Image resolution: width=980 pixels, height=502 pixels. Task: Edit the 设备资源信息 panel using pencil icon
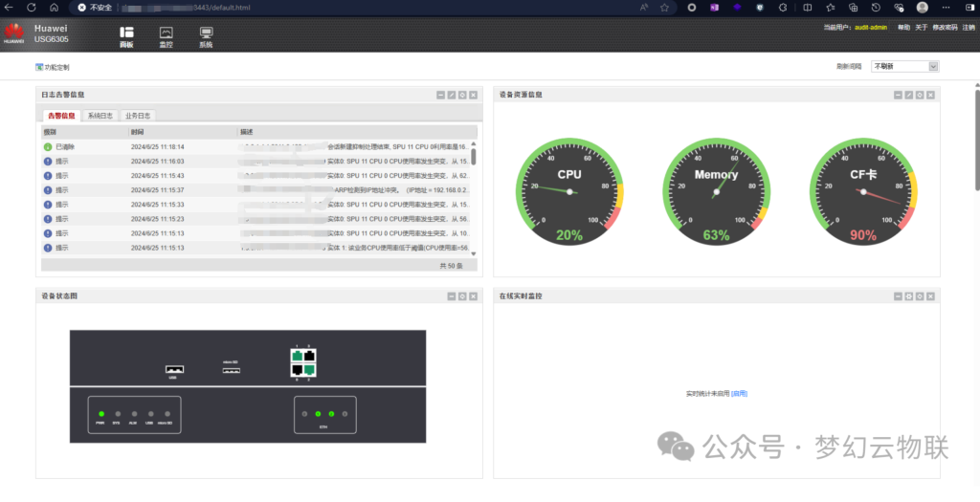(909, 95)
